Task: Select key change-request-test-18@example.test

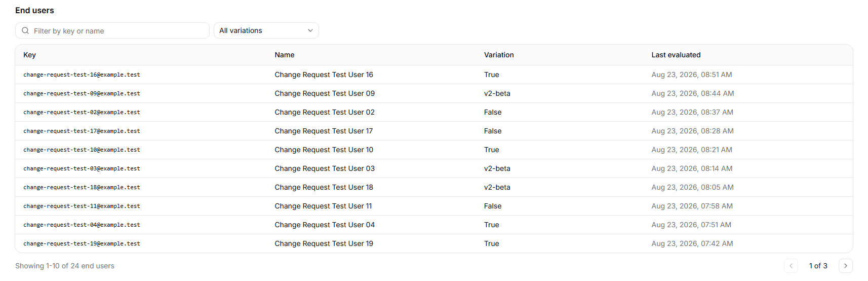Action: (x=82, y=187)
